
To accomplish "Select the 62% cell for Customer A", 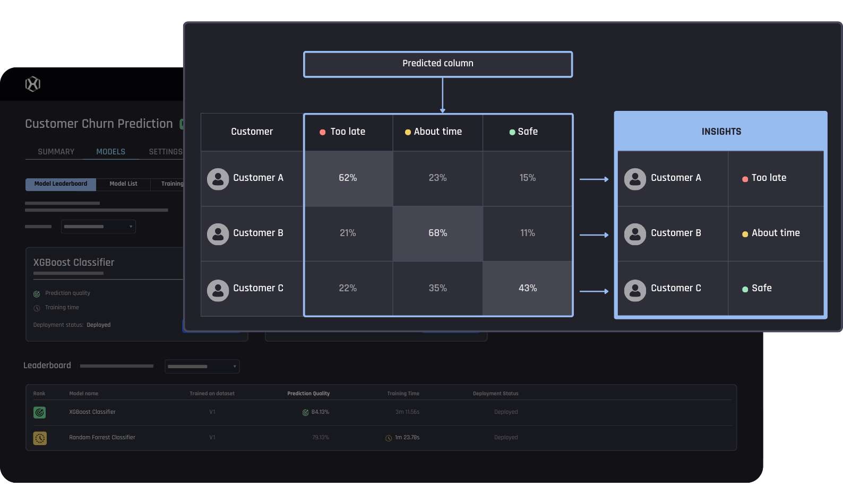I will [x=348, y=178].
